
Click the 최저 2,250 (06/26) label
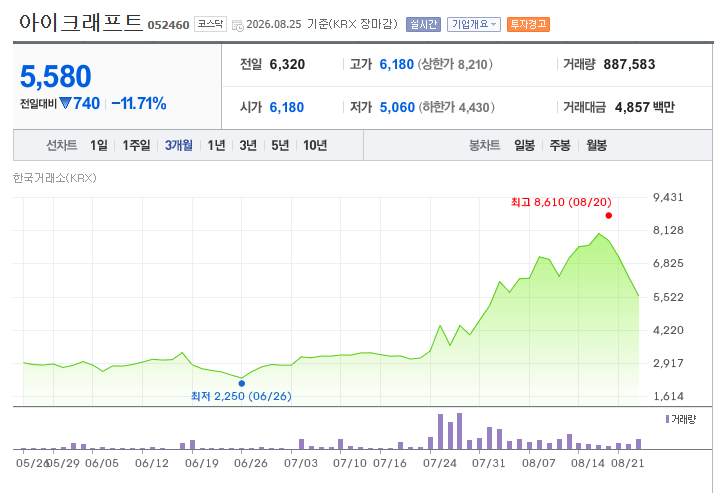click(241, 396)
